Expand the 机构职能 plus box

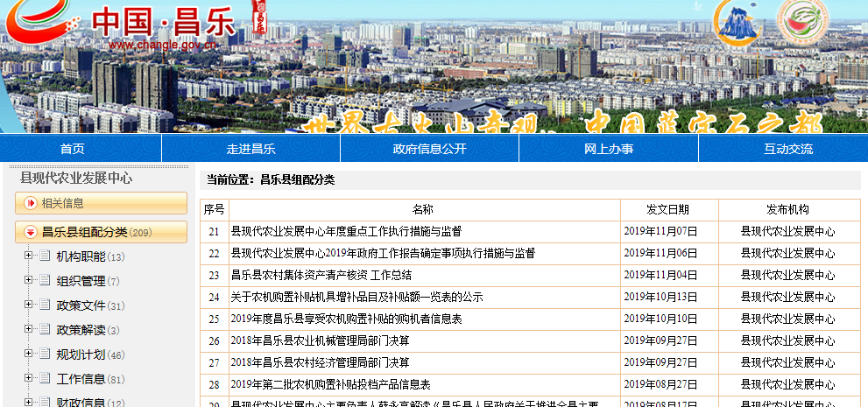click(29, 256)
